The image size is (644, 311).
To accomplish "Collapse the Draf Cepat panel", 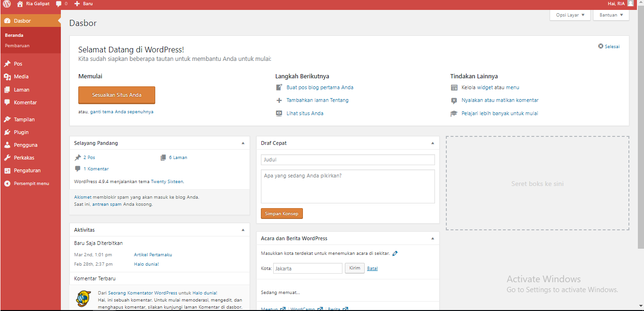I will 433,143.
